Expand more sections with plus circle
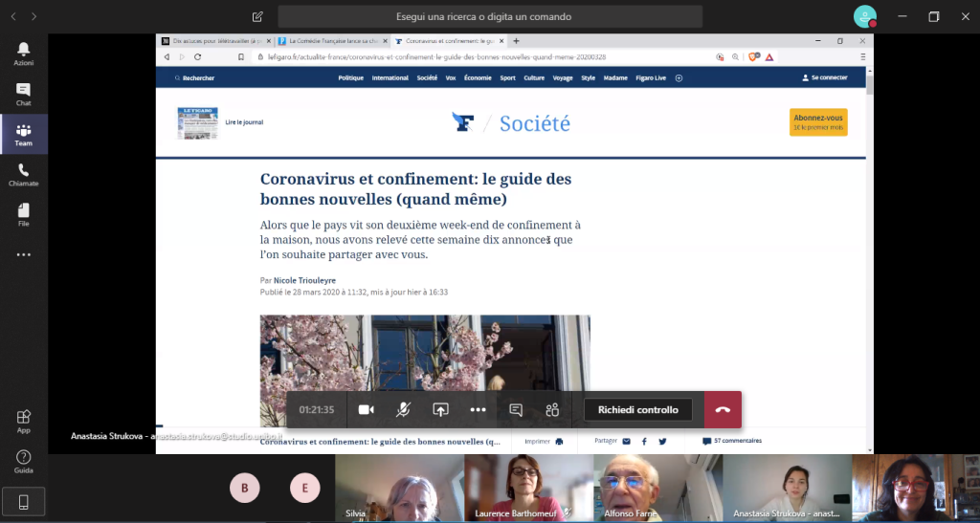Viewport: 980px width, 523px height. coord(679,78)
